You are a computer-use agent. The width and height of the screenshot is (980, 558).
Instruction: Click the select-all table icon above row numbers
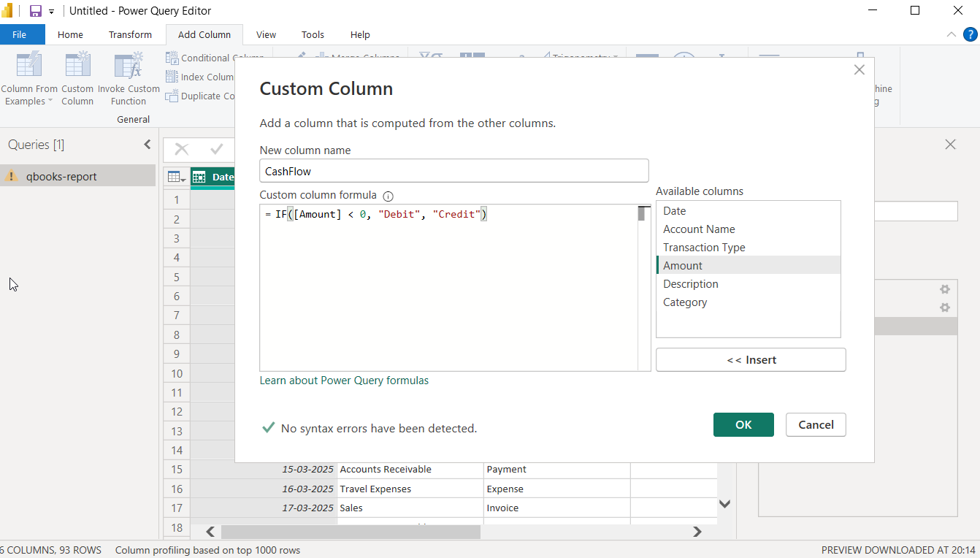[x=175, y=176]
